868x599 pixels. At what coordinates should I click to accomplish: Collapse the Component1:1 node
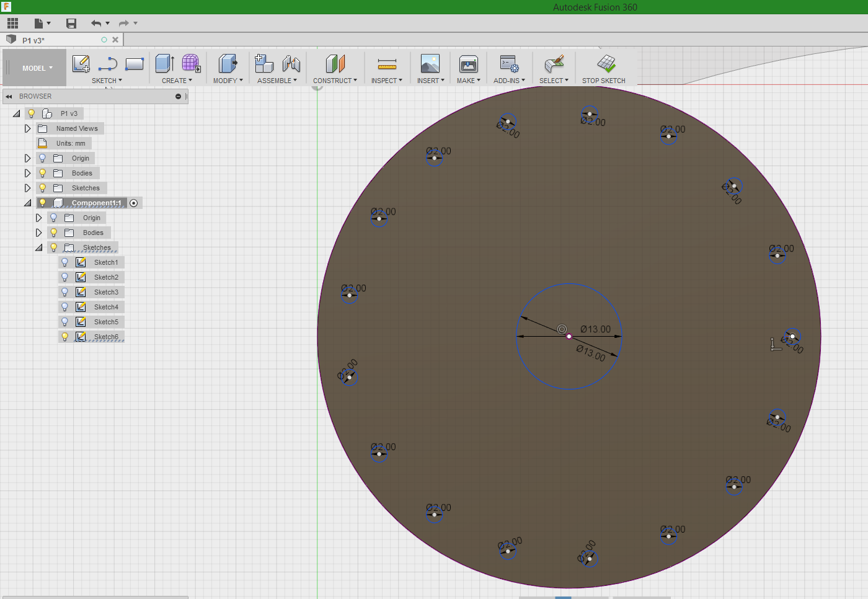pyautogui.click(x=27, y=203)
